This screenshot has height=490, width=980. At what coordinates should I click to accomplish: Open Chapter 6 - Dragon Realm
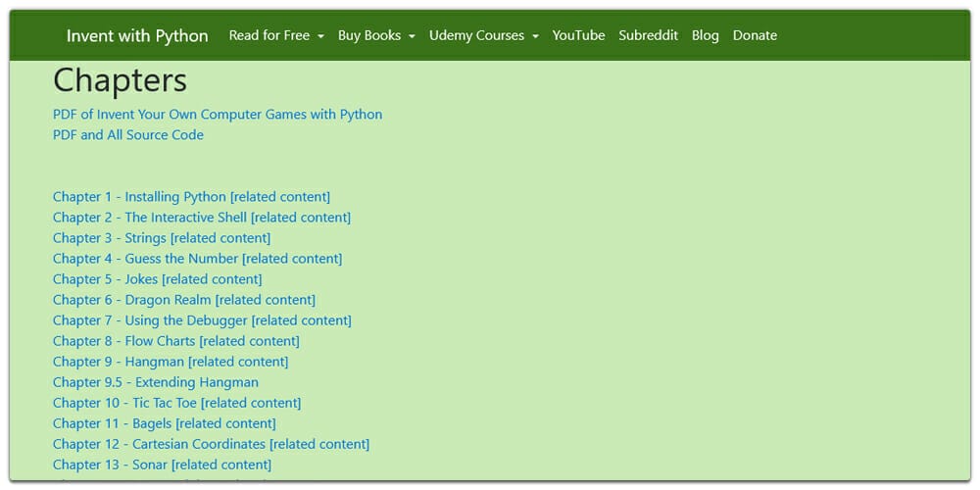(132, 300)
